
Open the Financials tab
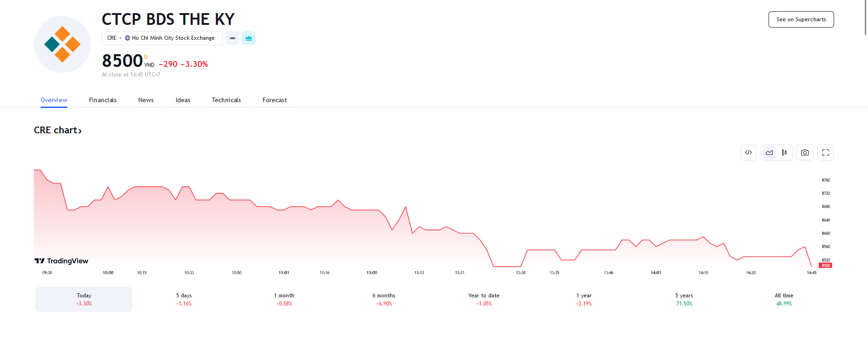(x=103, y=100)
